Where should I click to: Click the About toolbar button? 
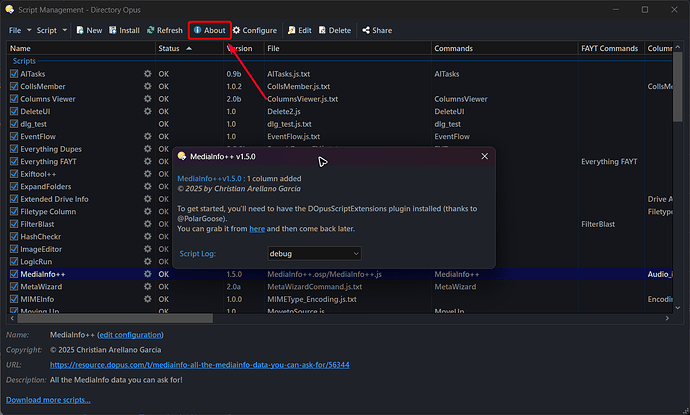click(209, 30)
